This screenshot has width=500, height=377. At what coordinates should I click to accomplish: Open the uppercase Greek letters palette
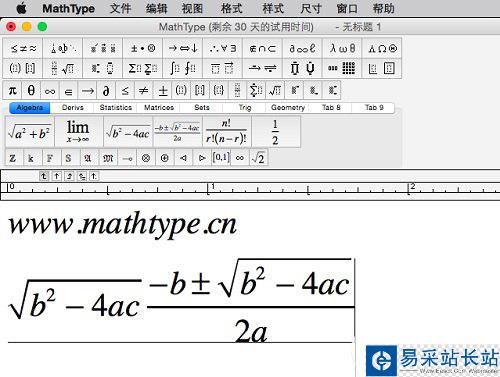pyautogui.click(x=382, y=49)
